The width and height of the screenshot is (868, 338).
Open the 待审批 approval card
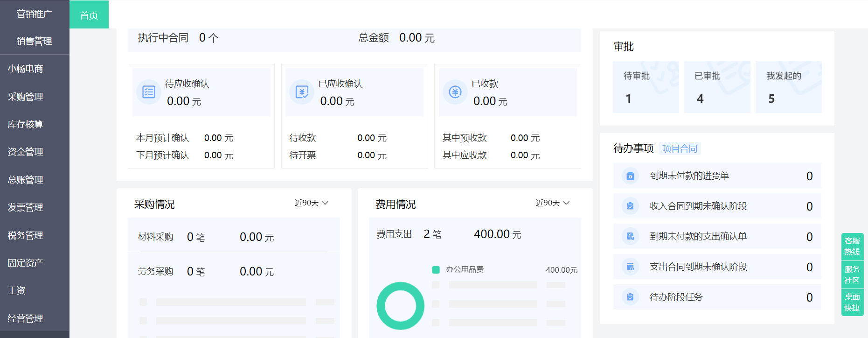pos(646,87)
